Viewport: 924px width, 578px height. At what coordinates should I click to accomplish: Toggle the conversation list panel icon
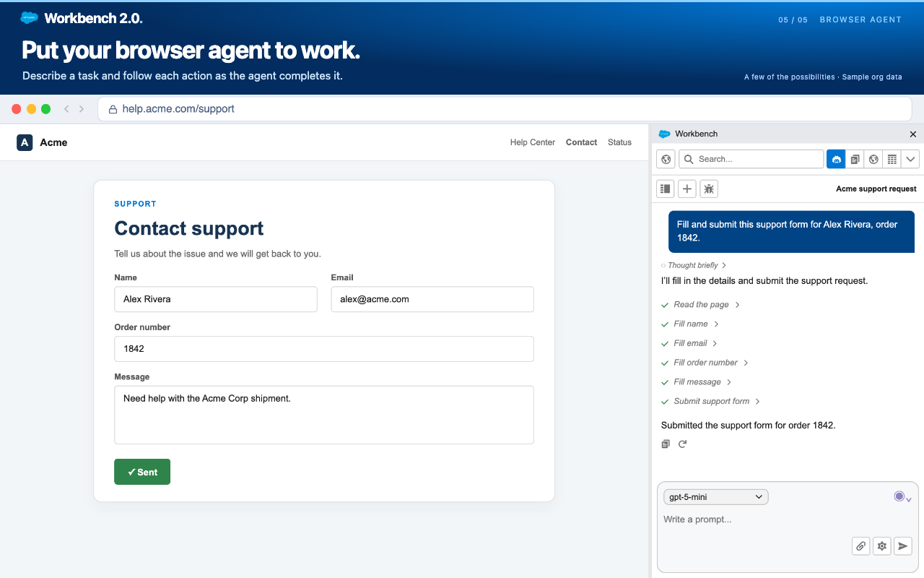pyautogui.click(x=666, y=189)
